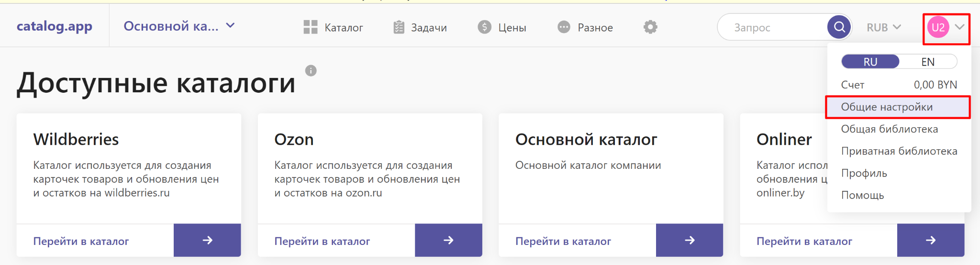Open Общие настройки from user menu
This screenshot has height=265, width=980.
tap(887, 107)
